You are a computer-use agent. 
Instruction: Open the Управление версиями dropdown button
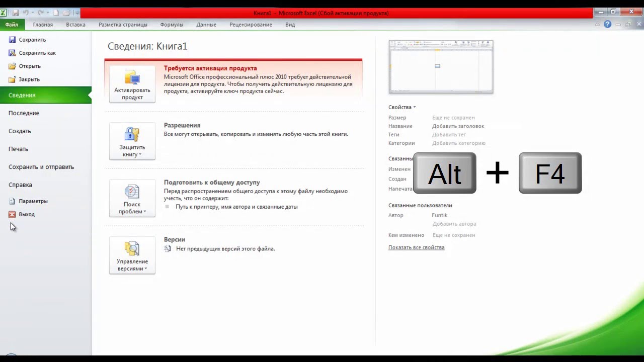click(132, 255)
